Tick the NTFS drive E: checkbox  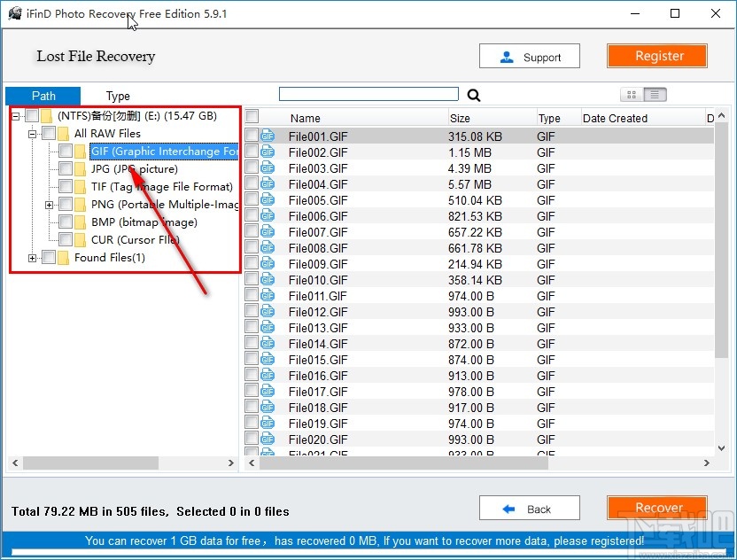(x=32, y=116)
